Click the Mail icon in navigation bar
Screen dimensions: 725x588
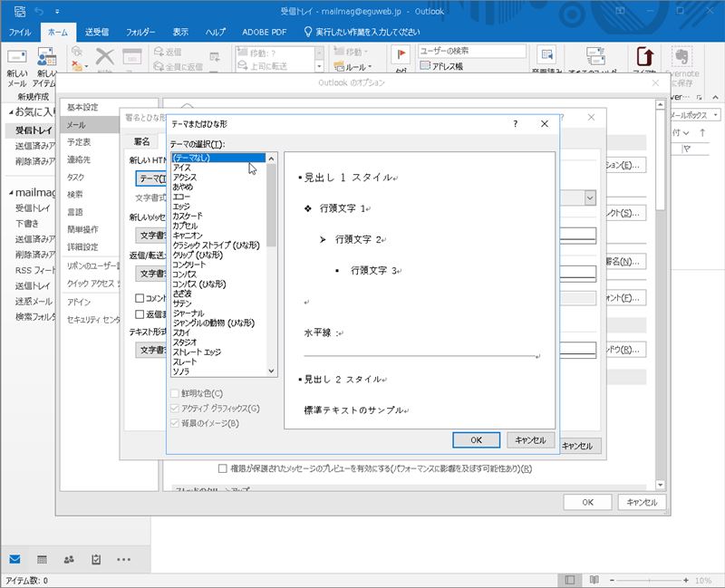[x=15, y=559]
